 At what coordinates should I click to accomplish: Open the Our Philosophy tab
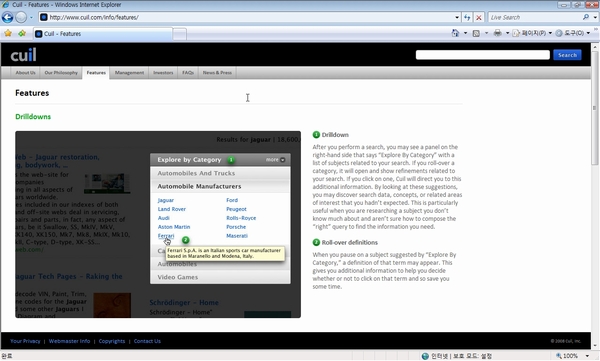click(61, 73)
